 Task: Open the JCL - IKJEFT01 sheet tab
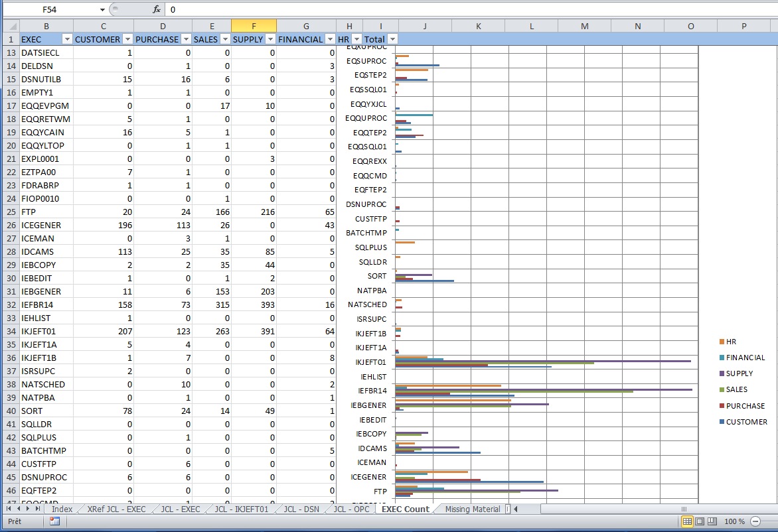coord(241,509)
